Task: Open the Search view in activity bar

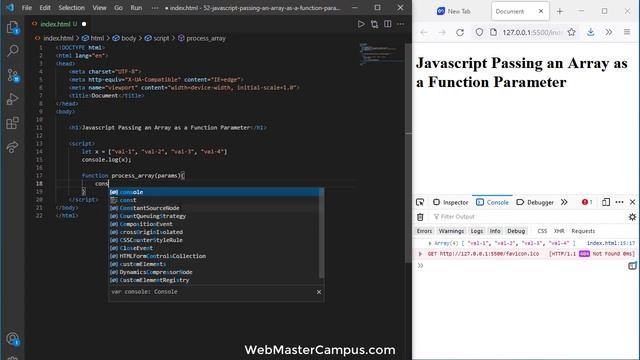Action: click(13, 51)
